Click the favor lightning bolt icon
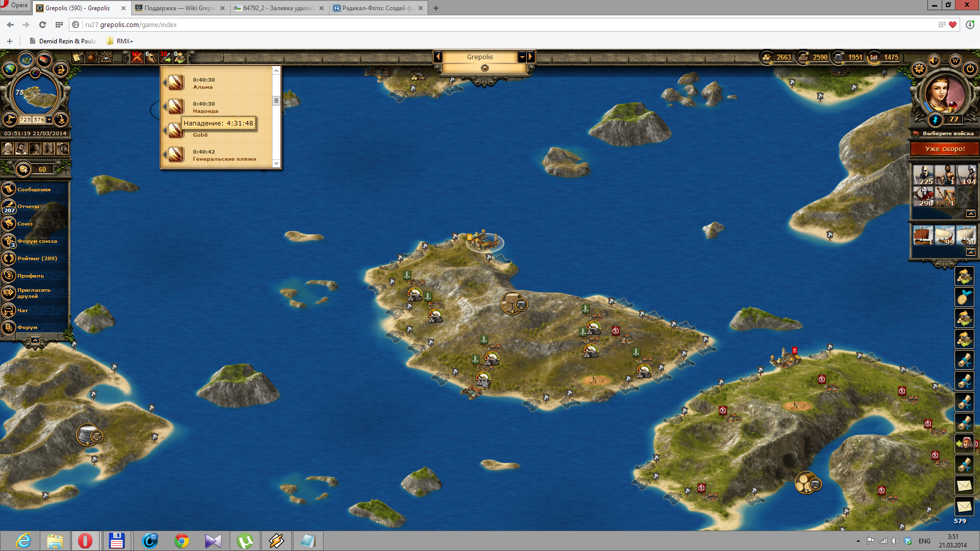 [935, 120]
